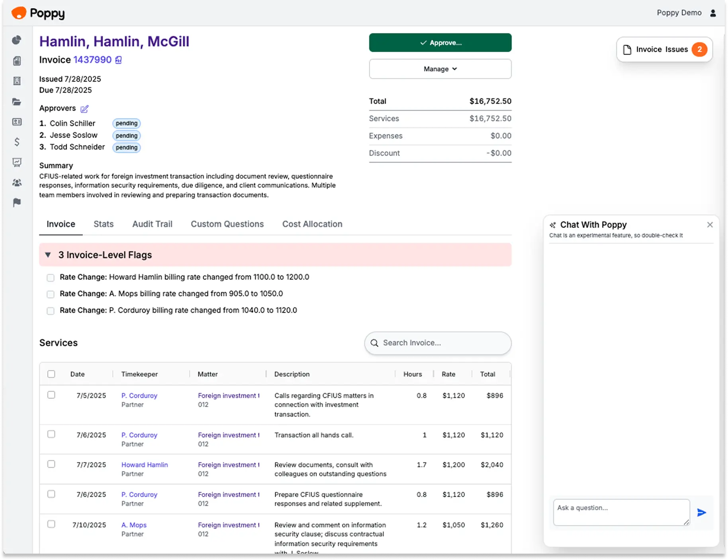Select the Prepare CFIUS questionnaire row checkbox
The width and height of the screenshot is (728, 560).
pyautogui.click(x=51, y=494)
